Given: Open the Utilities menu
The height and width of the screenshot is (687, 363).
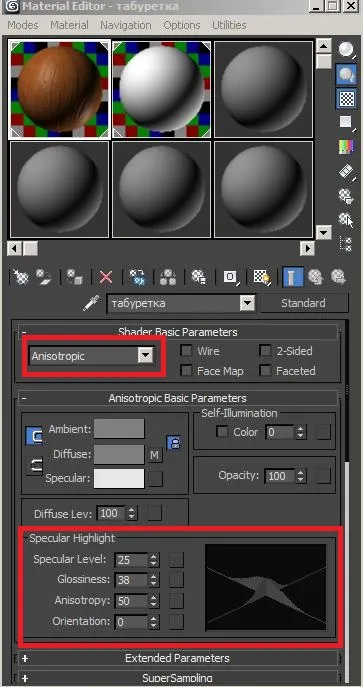Looking at the screenshot, I should 229,25.
